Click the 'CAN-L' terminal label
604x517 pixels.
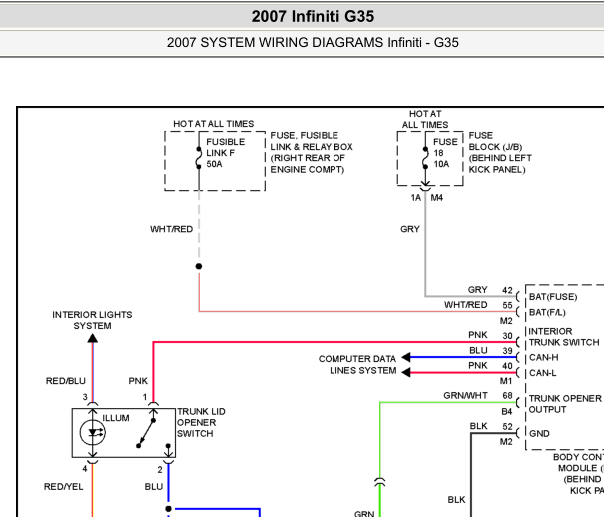click(x=543, y=373)
